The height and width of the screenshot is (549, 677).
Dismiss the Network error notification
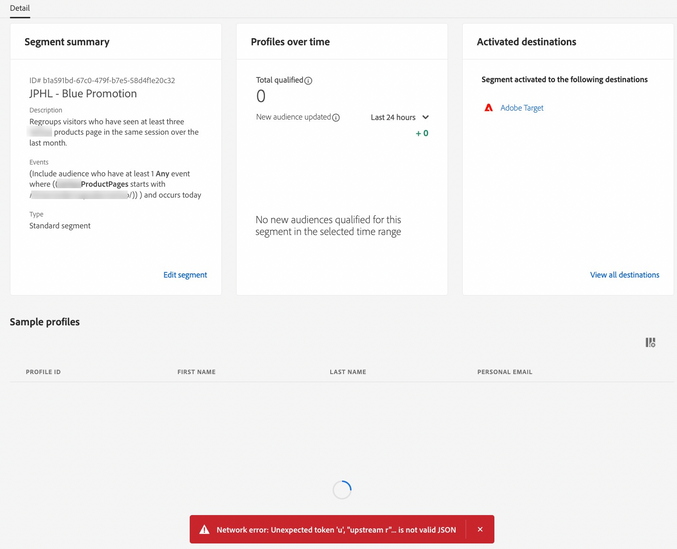tap(480, 529)
